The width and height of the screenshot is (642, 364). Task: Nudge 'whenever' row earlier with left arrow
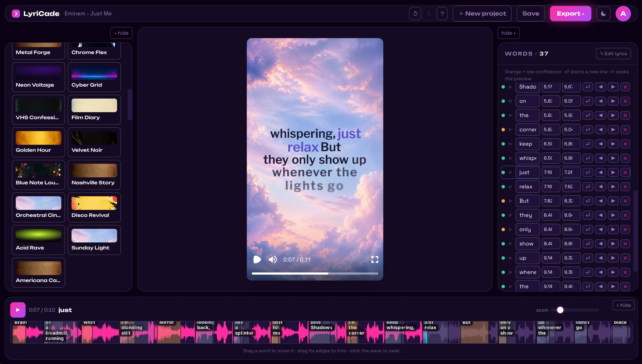600,272
